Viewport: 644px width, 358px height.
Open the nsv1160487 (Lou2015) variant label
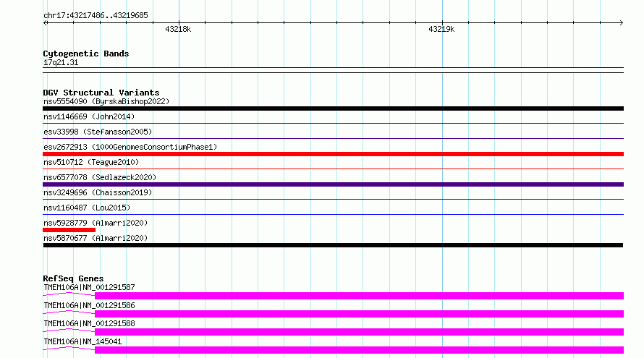(87, 208)
